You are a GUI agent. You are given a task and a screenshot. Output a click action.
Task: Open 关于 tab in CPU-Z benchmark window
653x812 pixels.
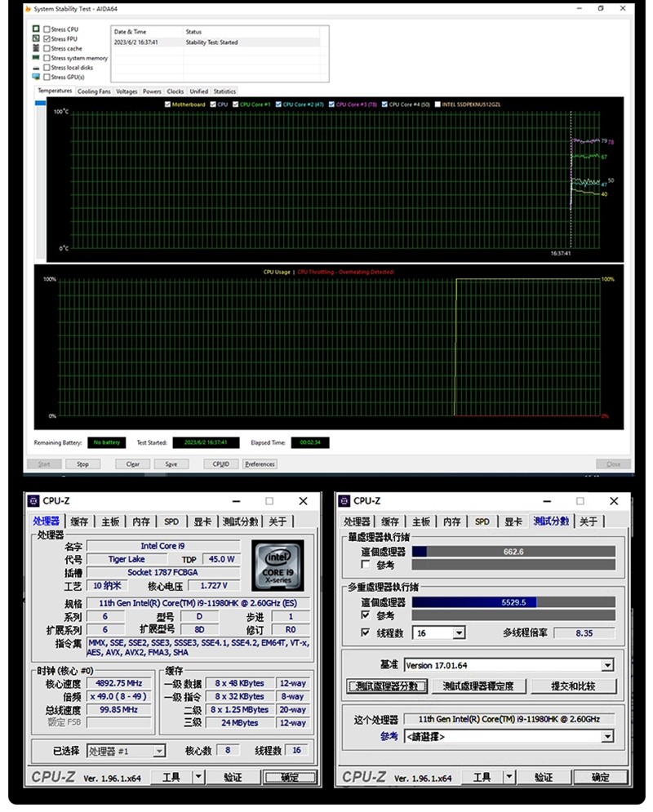click(589, 521)
